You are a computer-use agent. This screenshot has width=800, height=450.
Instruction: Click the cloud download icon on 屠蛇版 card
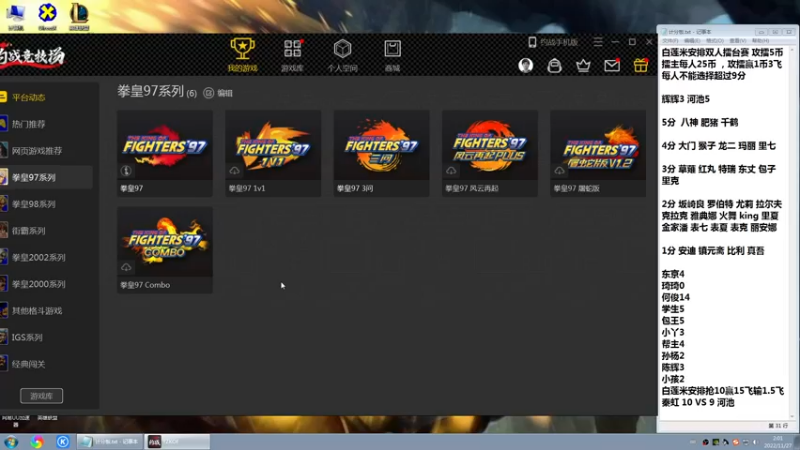coord(559,171)
